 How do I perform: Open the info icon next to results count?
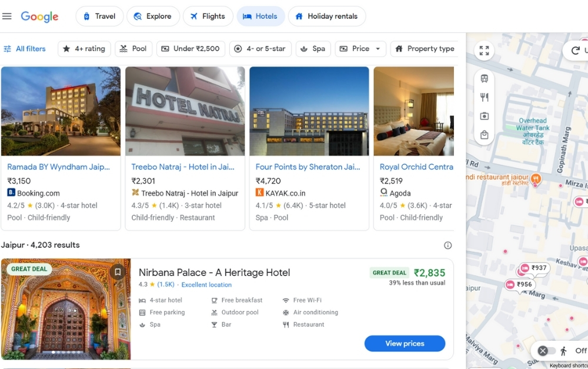click(448, 245)
